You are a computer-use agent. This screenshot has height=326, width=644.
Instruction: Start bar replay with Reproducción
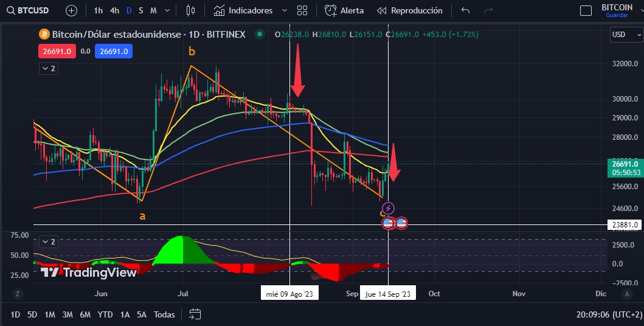[409, 11]
